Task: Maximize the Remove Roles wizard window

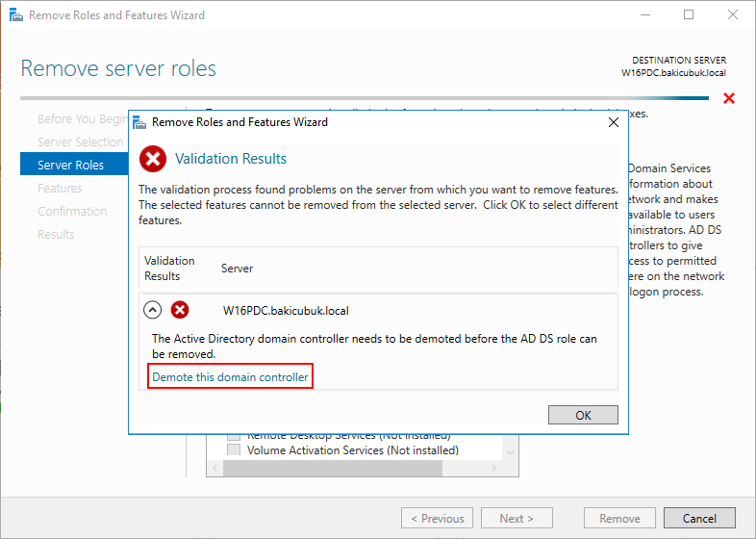Action: click(x=689, y=14)
